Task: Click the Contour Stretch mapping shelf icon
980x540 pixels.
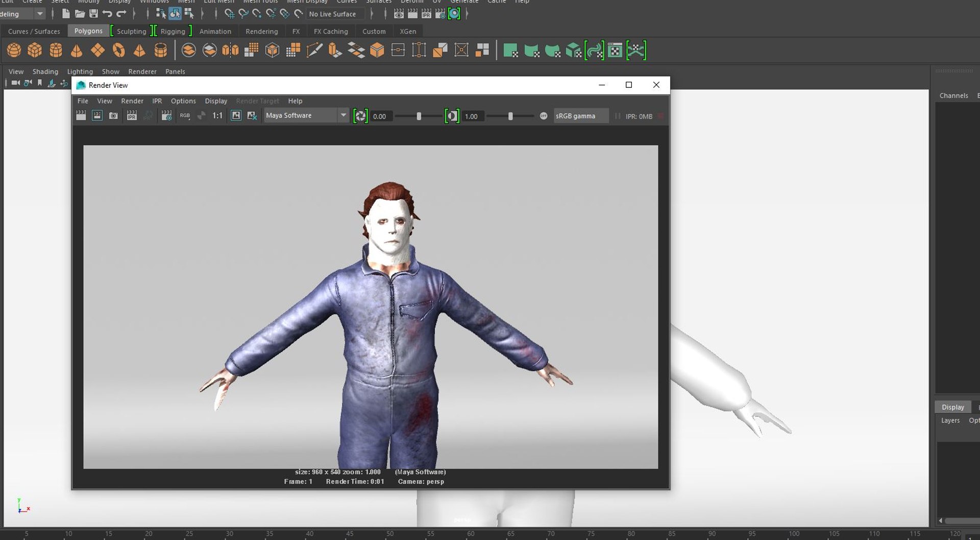Action: [595, 50]
